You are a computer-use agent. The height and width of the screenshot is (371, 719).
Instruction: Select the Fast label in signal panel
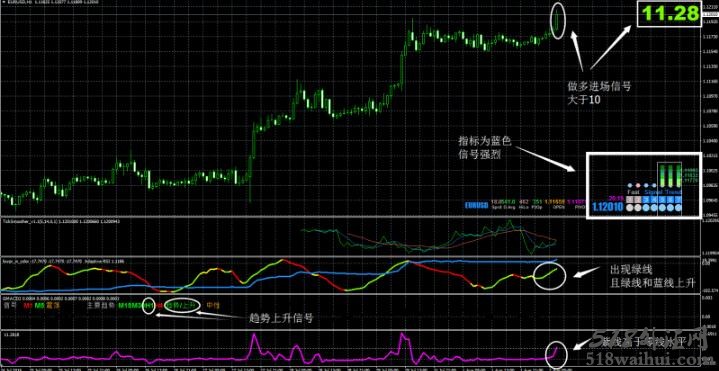tap(633, 192)
